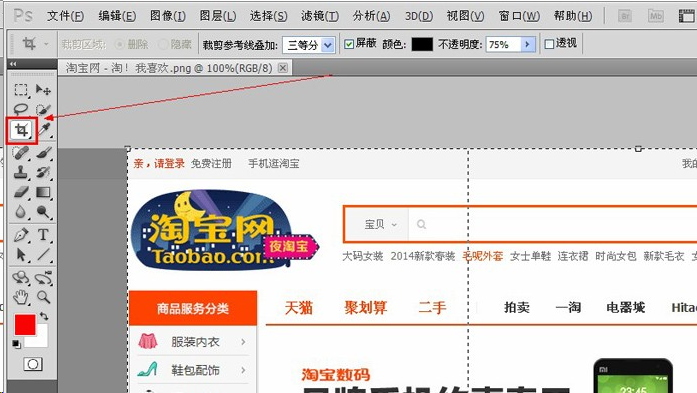Screen dimensions: 697x393
Task: Select the Move tool
Action: pyautogui.click(x=43, y=90)
